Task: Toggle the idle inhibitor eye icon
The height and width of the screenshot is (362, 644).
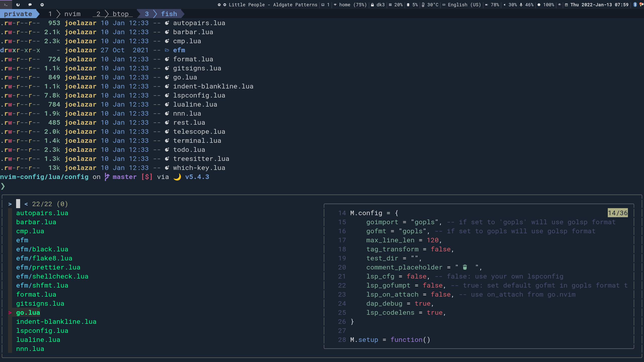Action: tap(559, 5)
